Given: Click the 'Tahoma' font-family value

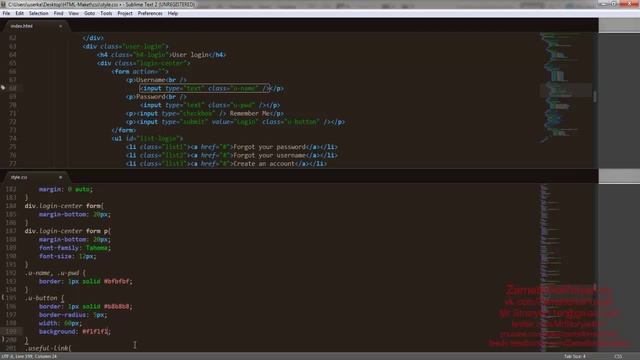Looking at the screenshot, I should 97,248.
